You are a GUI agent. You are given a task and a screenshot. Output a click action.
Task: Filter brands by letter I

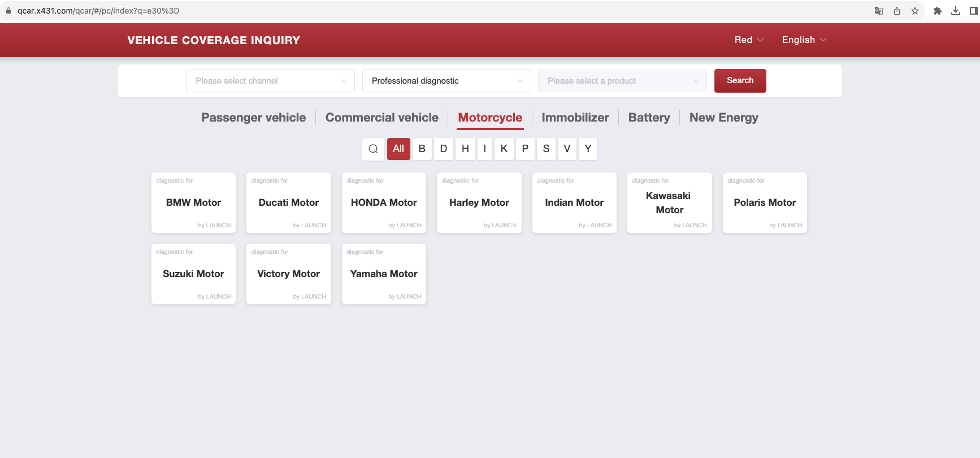[484, 149]
